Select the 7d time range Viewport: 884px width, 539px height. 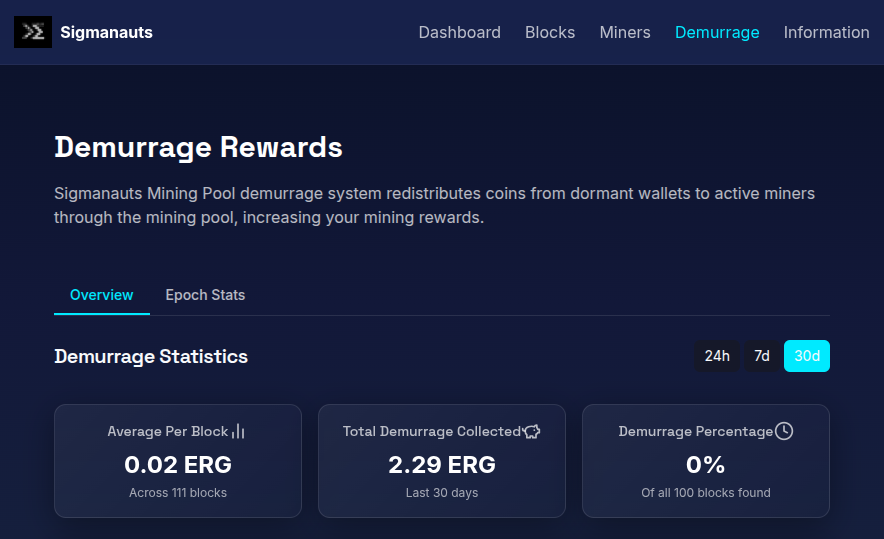(x=762, y=356)
